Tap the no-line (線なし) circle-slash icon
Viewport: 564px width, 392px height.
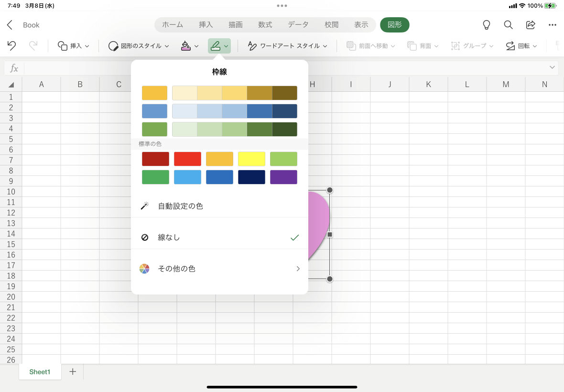(145, 238)
